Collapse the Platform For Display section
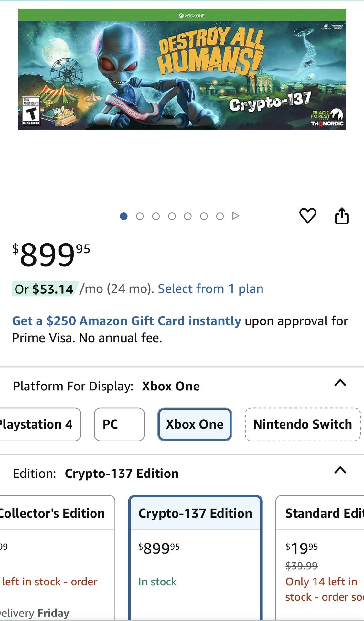The height and width of the screenshot is (621, 364). (x=338, y=384)
